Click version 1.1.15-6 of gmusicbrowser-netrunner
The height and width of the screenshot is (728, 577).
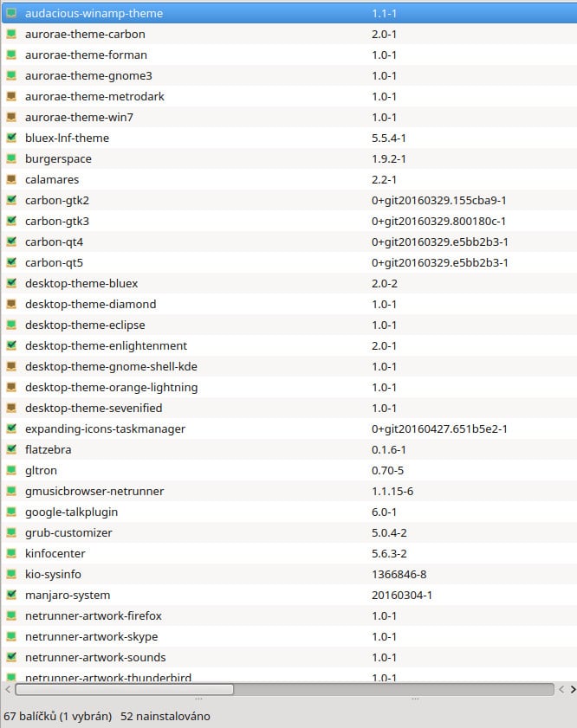(392, 491)
